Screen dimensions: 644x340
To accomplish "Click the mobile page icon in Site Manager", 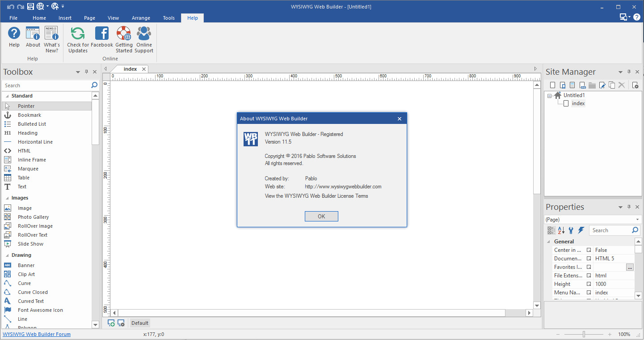I will 562,85.
